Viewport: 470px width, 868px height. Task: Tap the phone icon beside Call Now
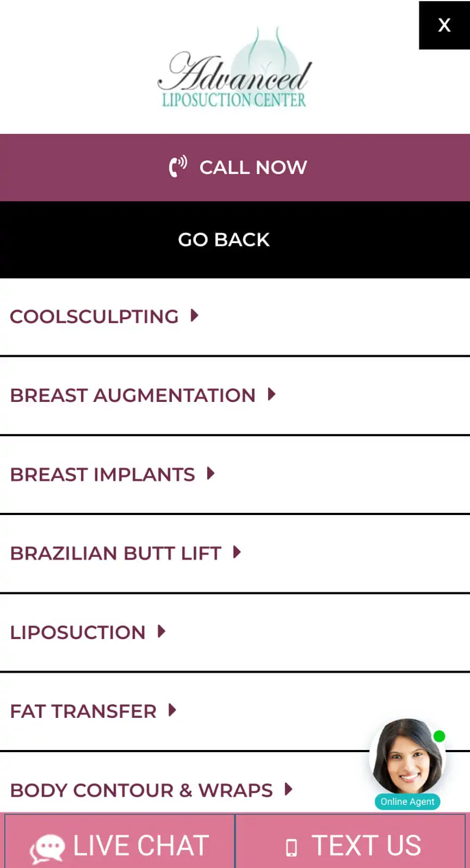177,166
